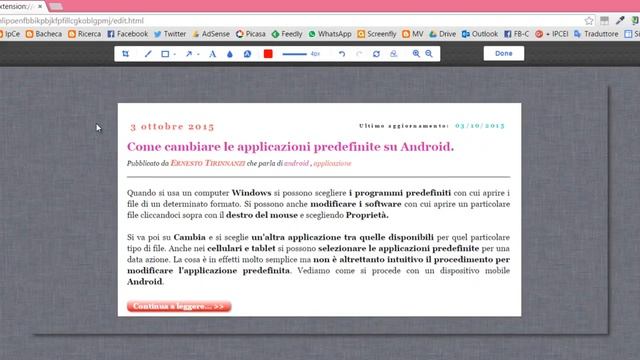Click the extension icon left of the eyedropper
This screenshot has width=640, height=360.
point(604,20)
